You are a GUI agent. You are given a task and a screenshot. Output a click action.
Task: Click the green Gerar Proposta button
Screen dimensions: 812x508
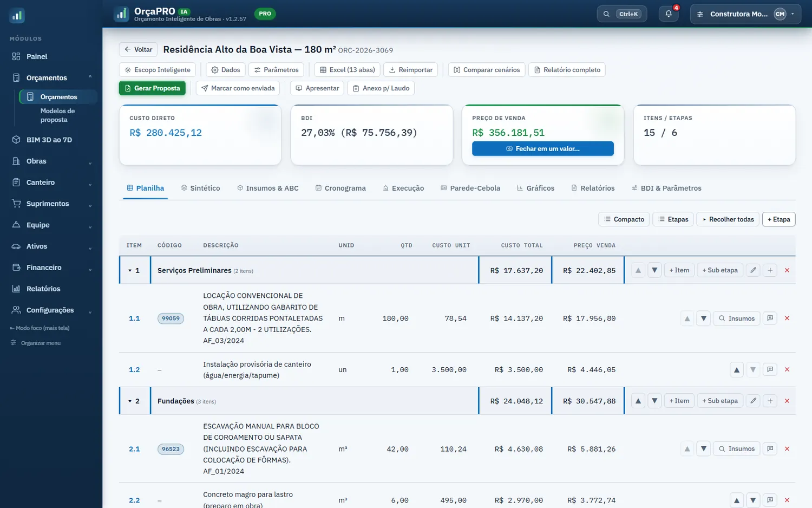pyautogui.click(x=152, y=88)
